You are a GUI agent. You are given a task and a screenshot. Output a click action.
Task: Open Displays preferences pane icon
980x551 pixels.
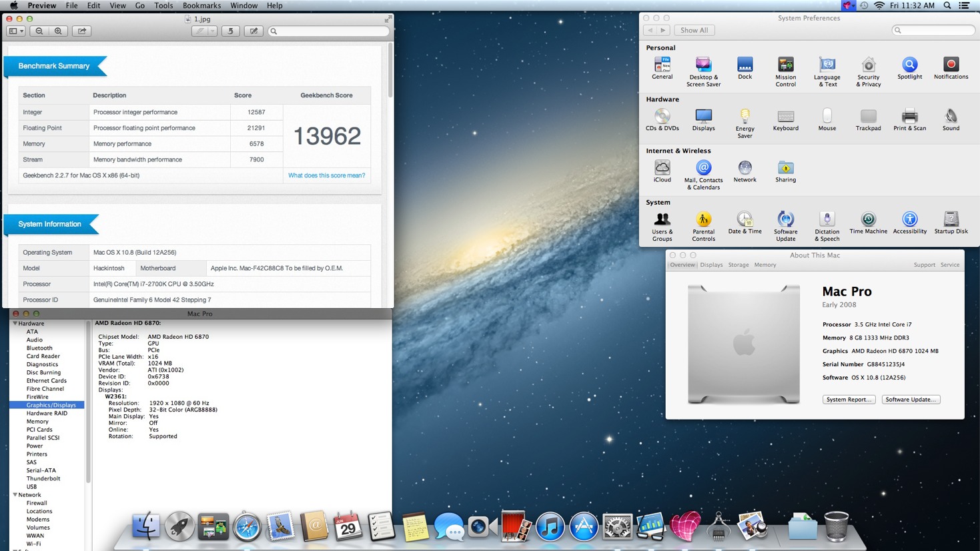pyautogui.click(x=703, y=119)
